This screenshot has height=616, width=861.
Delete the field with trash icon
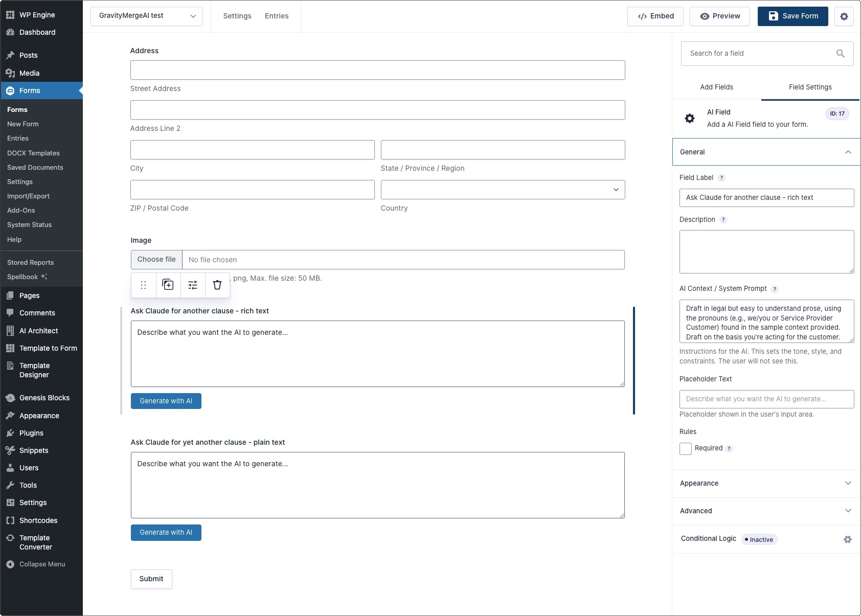point(217,285)
